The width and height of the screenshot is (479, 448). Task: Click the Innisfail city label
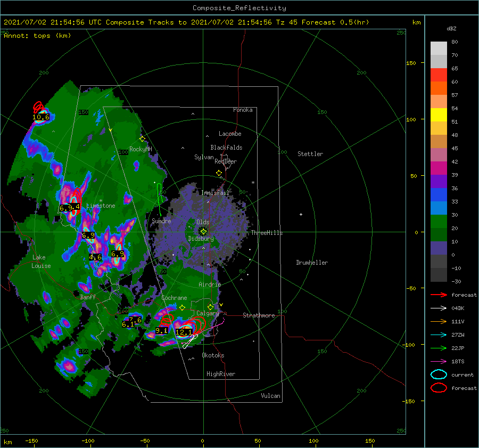[215, 193]
